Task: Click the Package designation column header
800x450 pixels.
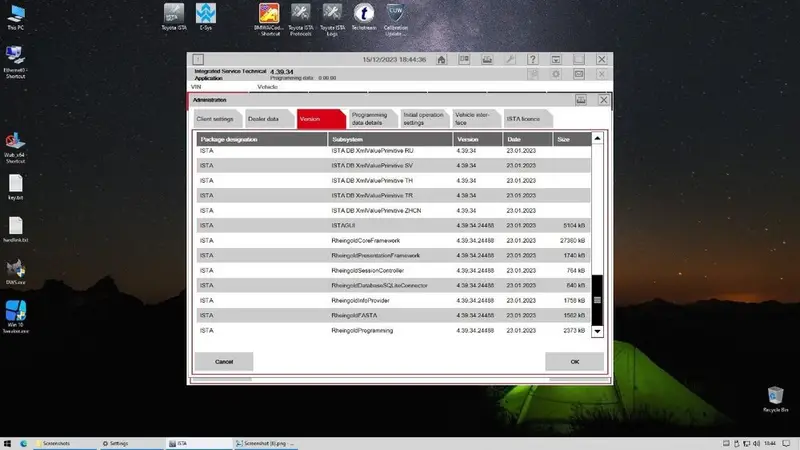Action: [x=262, y=139]
